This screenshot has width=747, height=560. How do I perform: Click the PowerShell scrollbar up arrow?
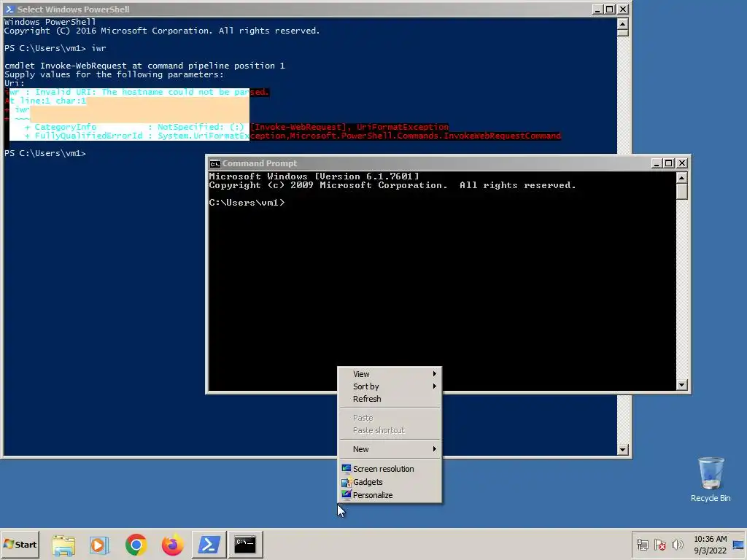click(x=622, y=23)
